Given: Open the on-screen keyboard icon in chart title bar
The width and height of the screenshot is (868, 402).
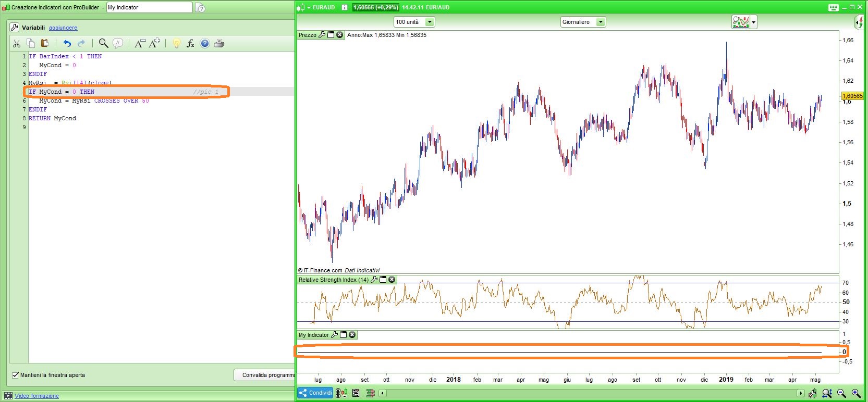Looking at the screenshot, I should click(833, 7).
